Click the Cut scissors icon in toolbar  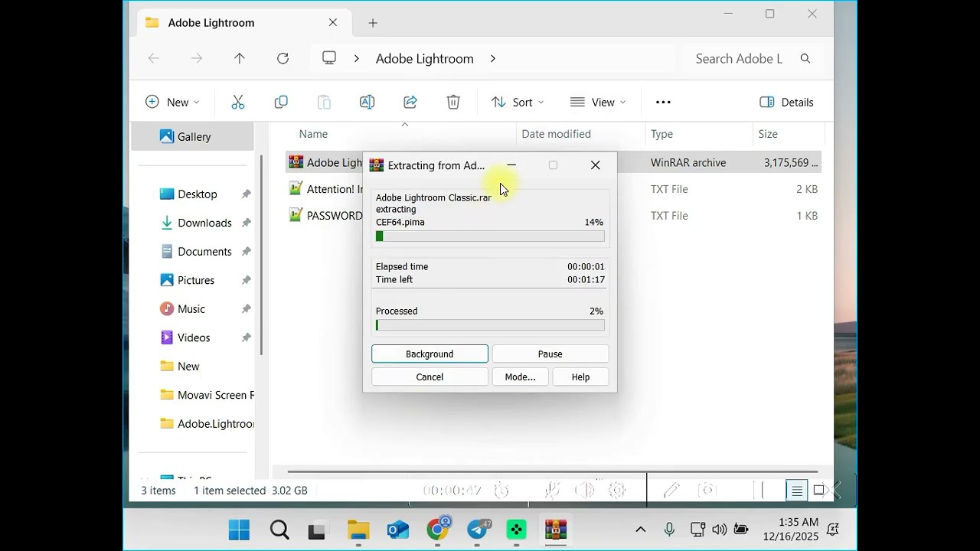click(x=237, y=102)
